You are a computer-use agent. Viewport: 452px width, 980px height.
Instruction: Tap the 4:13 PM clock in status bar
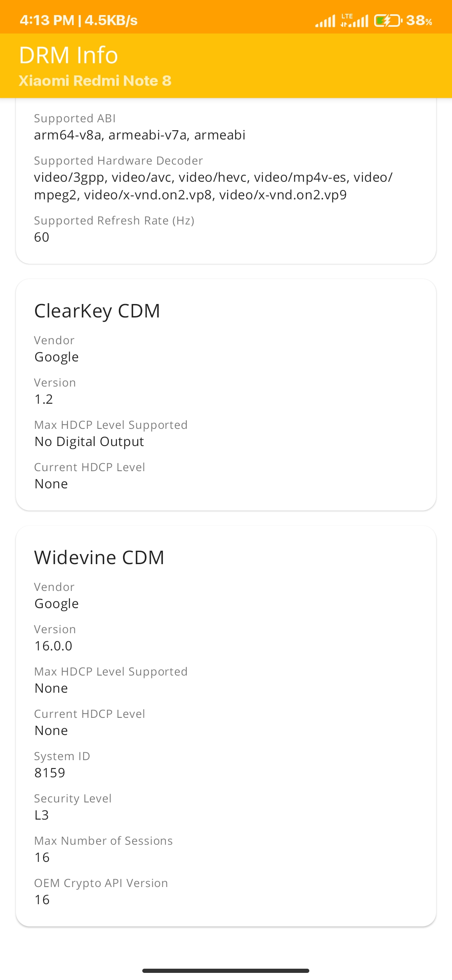47,20
